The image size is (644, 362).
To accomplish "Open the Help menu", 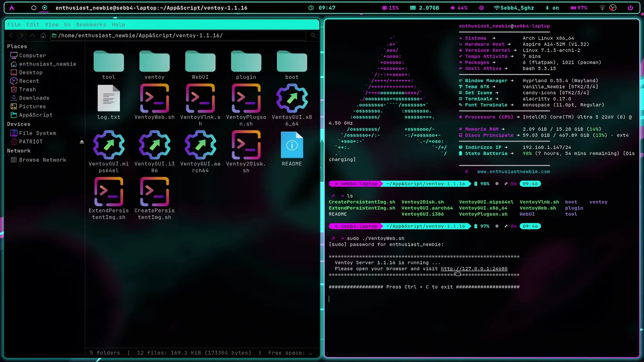I will tap(118, 25).
